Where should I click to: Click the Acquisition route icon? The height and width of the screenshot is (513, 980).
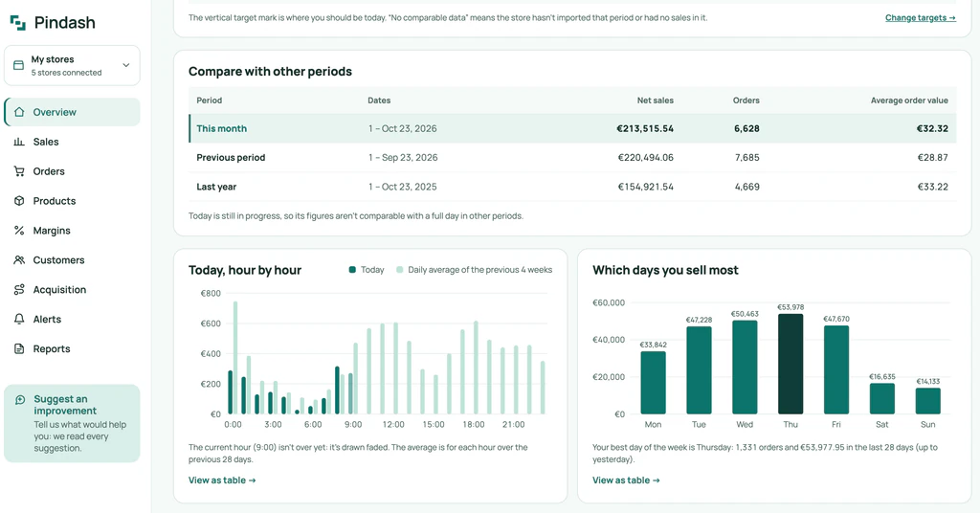[x=19, y=289]
